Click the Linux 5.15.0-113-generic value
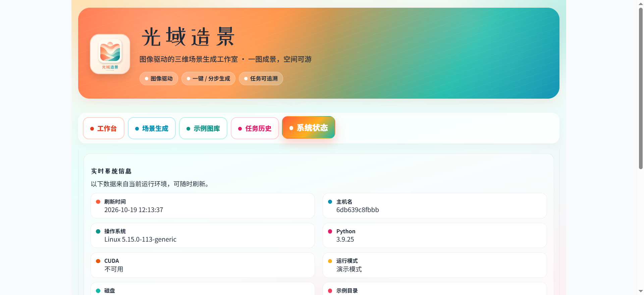Screen dimensions: 644x295 [x=140, y=239]
